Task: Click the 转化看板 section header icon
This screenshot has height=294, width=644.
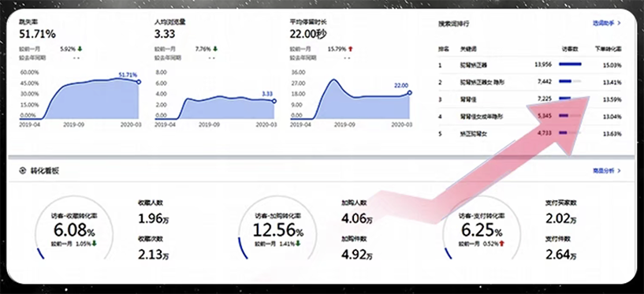Action: click(23, 171)
